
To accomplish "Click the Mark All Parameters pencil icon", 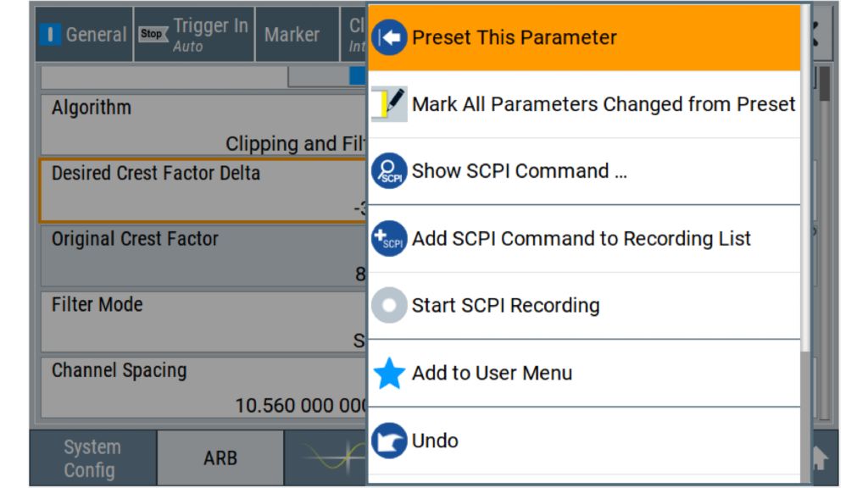I will [x=389, y=103].
